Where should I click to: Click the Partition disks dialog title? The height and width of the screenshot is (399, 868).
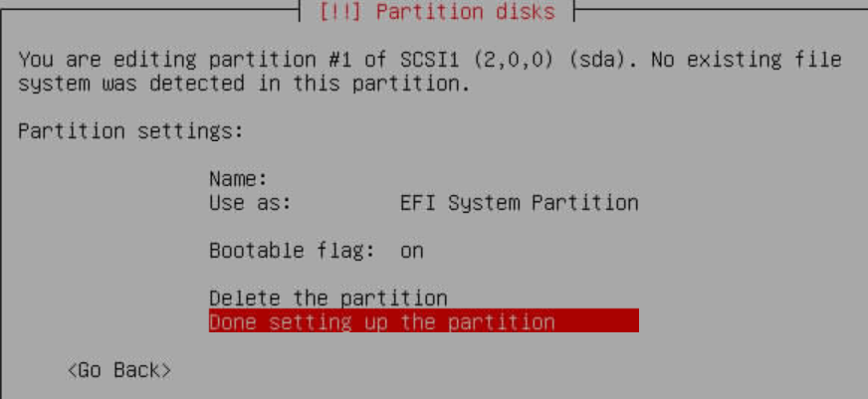437,11
